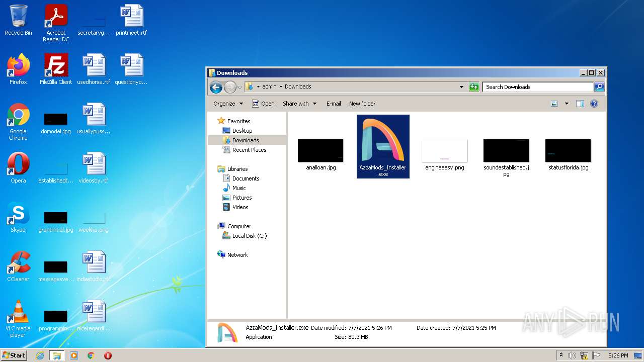Toggle the preview pane
Screen dimensions: 644x362
pyautogui.click(x=580, y=104)
